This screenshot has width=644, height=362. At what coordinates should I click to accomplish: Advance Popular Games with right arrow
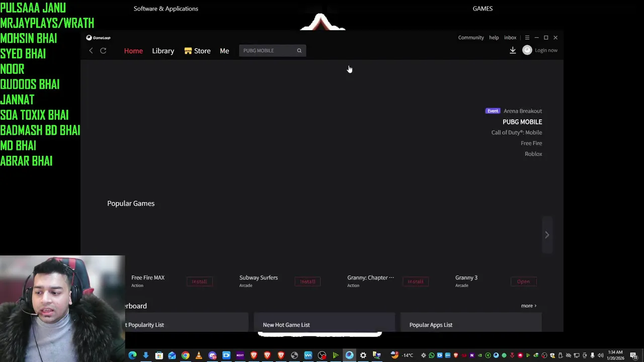point(547,235)
